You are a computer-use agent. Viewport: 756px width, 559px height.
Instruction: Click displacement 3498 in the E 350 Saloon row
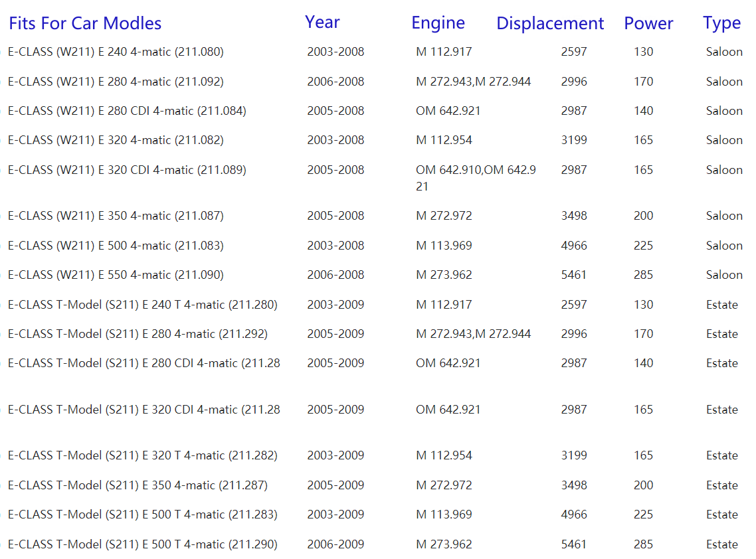coord(573,216)
